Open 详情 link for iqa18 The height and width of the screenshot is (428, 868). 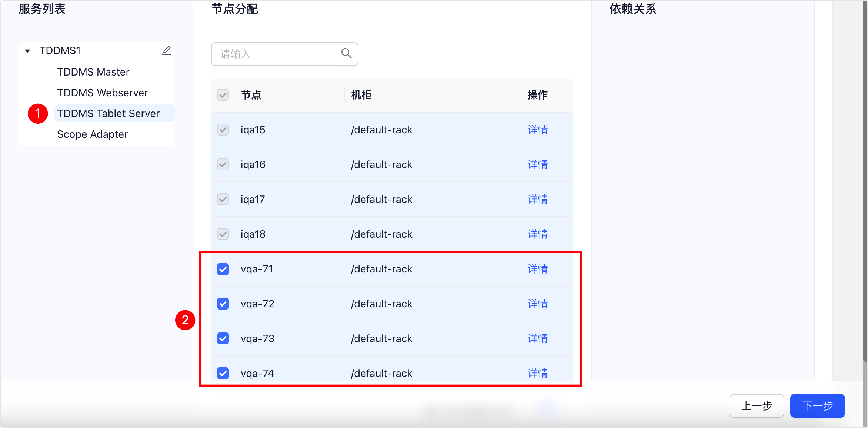pyautogui.click(x=538, y=234)
